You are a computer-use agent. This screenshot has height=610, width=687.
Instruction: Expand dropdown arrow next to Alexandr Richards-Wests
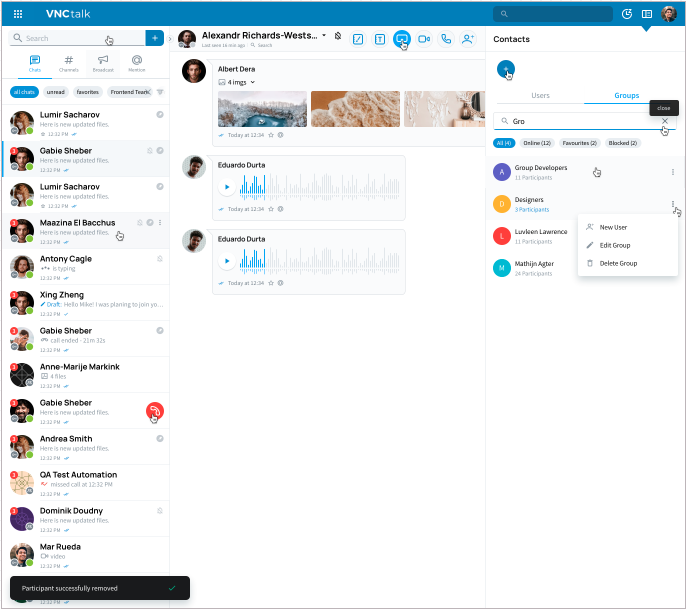324,35
